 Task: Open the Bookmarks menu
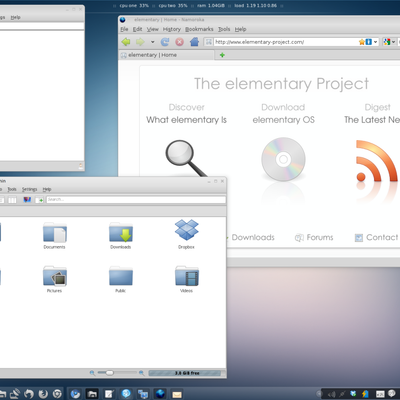[x=199, y=29]
